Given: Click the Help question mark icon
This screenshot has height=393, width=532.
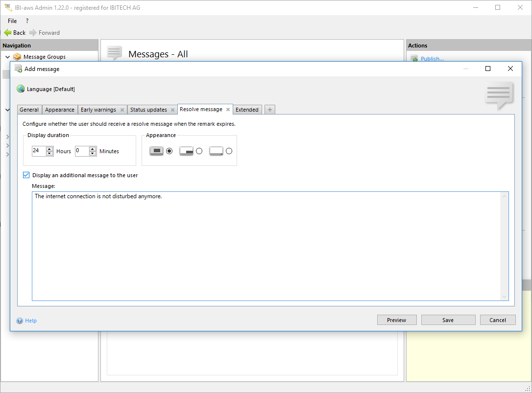Looking at the screenshot, I should coord(20,321).
